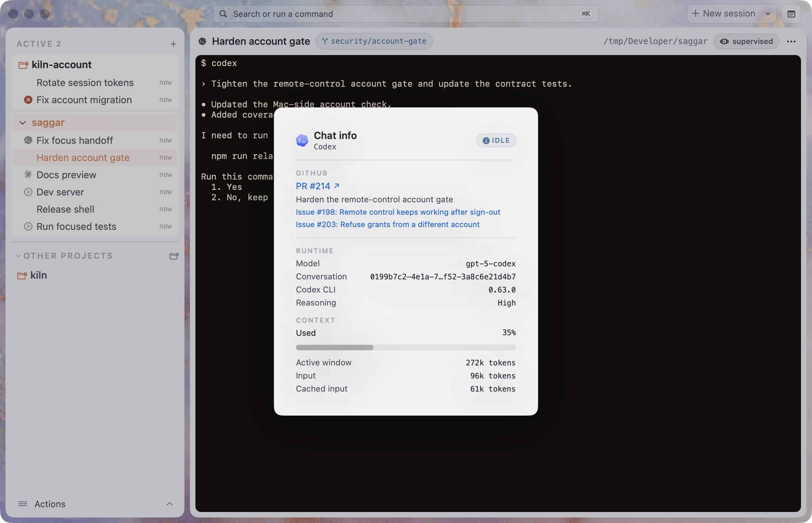Click the Codex icon in Chat info header
This screenshot has width=812, height=523.
(x=302, y=140)
